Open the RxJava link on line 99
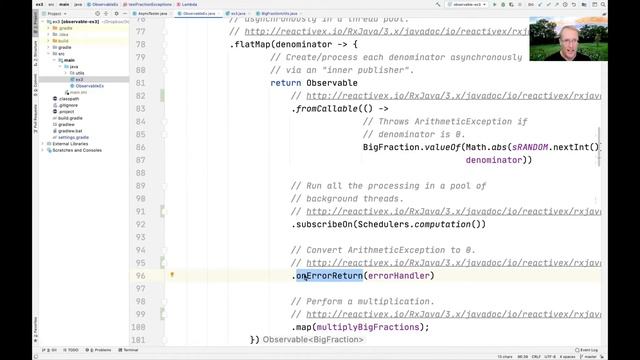The image size is (640, 360). click(453, 314)
